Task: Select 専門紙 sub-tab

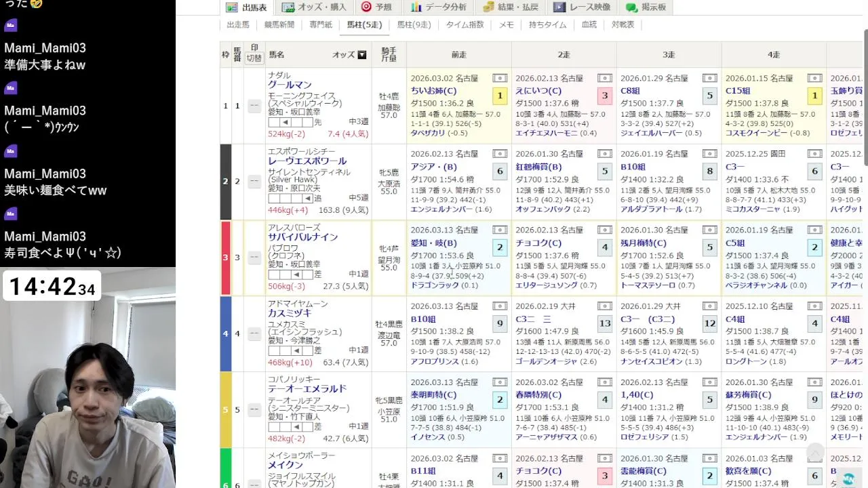Action: tap(321, 24)
